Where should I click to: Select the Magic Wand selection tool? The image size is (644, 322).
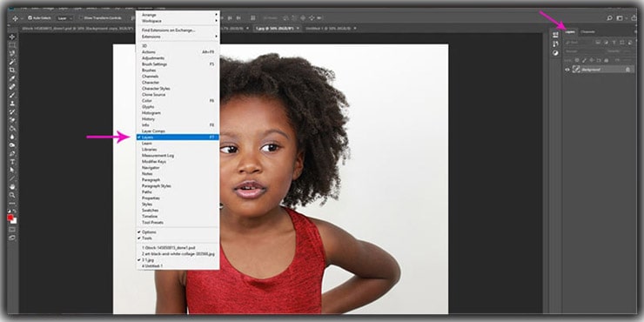[x=12, y=62]
